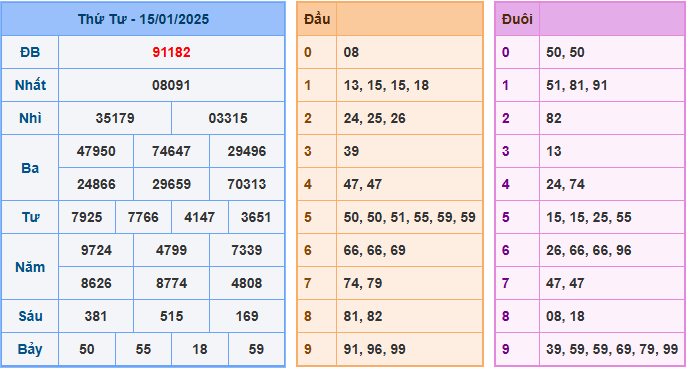
Task: Click Đuôi values 08, 18
Action: point(565,316)
